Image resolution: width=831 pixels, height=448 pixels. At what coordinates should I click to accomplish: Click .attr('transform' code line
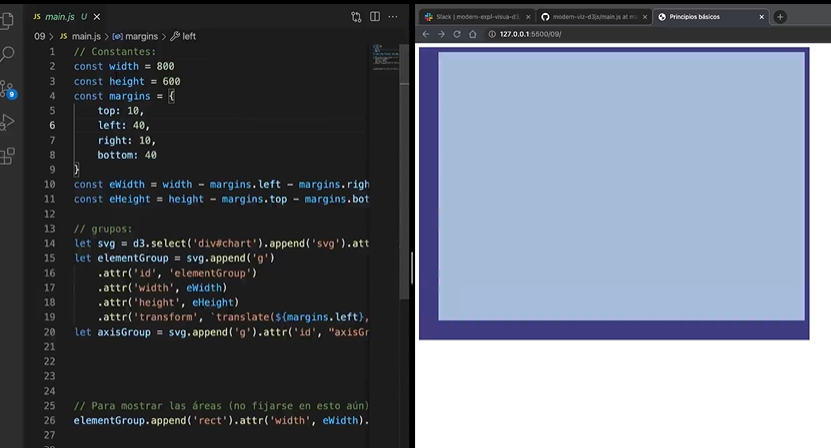[234, 317]
